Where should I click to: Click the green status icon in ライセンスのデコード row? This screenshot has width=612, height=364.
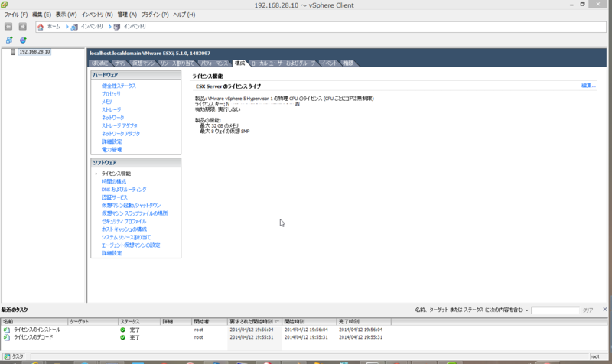(x=122, y=337)
